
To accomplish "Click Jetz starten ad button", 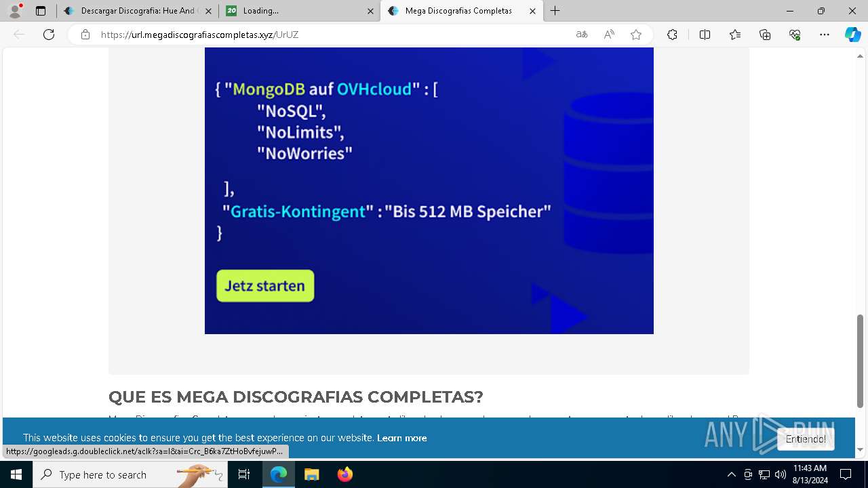I will tap(265, 286).
